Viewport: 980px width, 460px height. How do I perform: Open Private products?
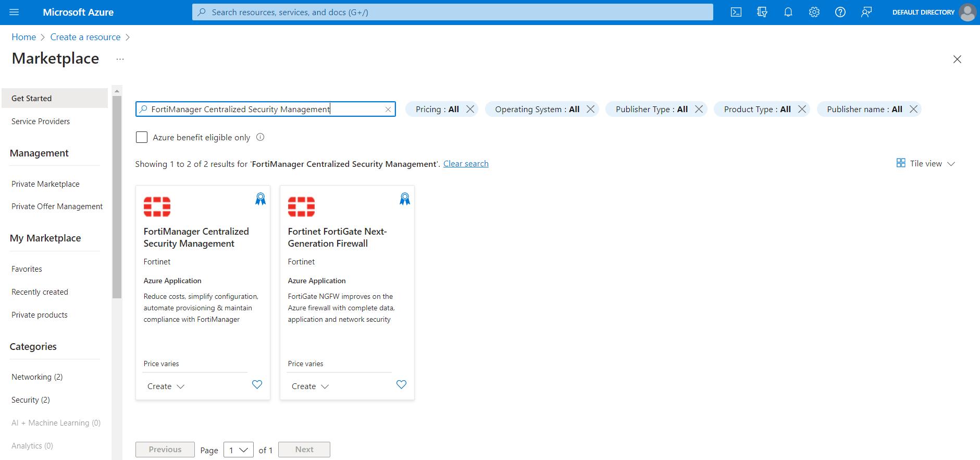40,315
